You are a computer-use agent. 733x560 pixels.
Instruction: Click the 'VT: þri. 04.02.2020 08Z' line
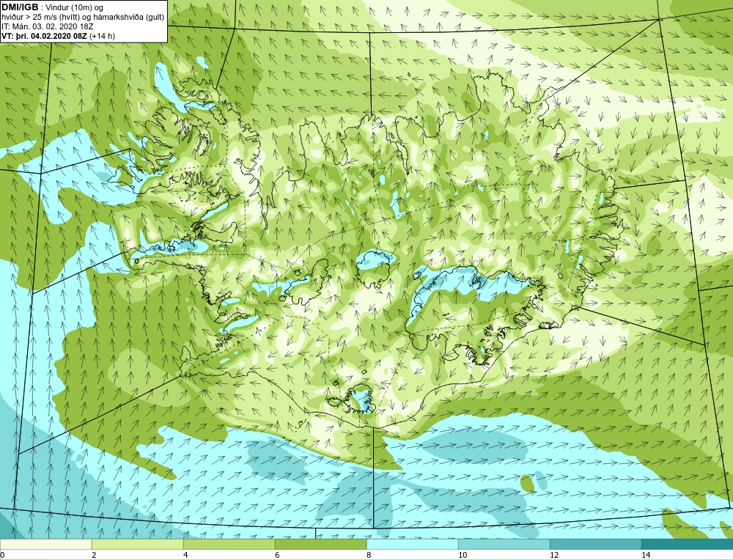[x=59, y=36]
